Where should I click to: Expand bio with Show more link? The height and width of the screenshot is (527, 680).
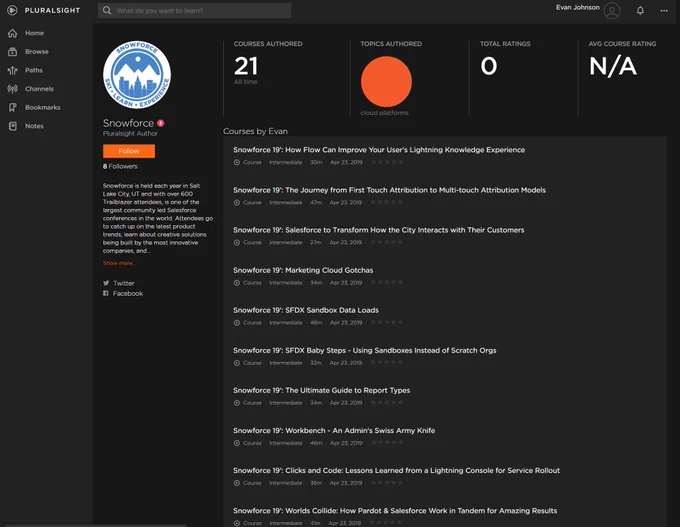coord(119,263)
